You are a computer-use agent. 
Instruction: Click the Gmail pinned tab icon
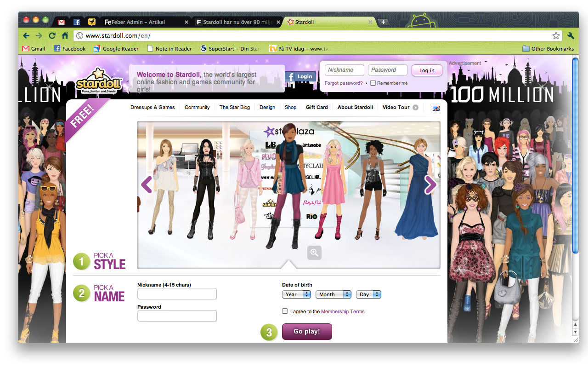(x=62, y=22)
